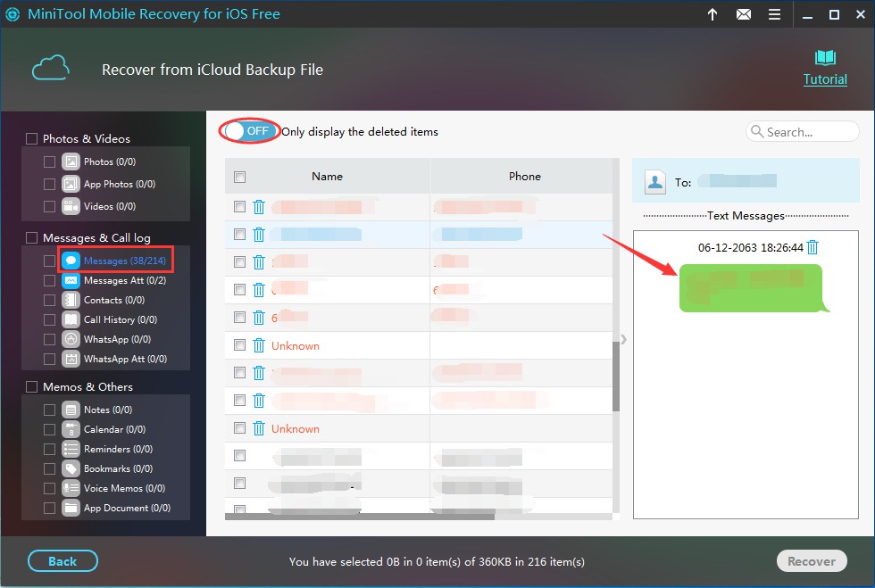Tick the Photos (0/0) checkbox
The image size is (875, 588).
coord(50,161)
